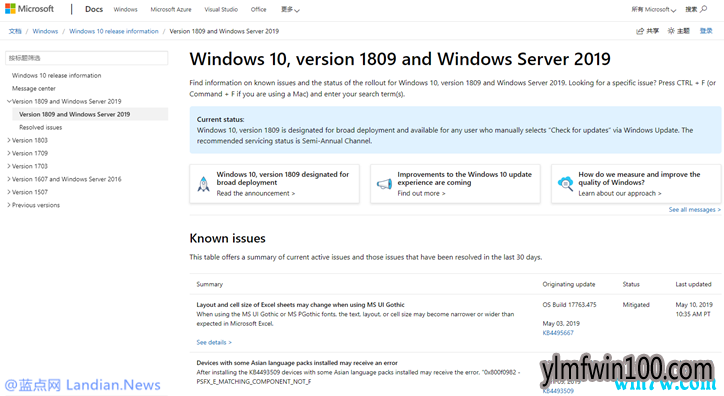Open the Windows top navigation item
724x396 pixels.
[x=126, y=9]
